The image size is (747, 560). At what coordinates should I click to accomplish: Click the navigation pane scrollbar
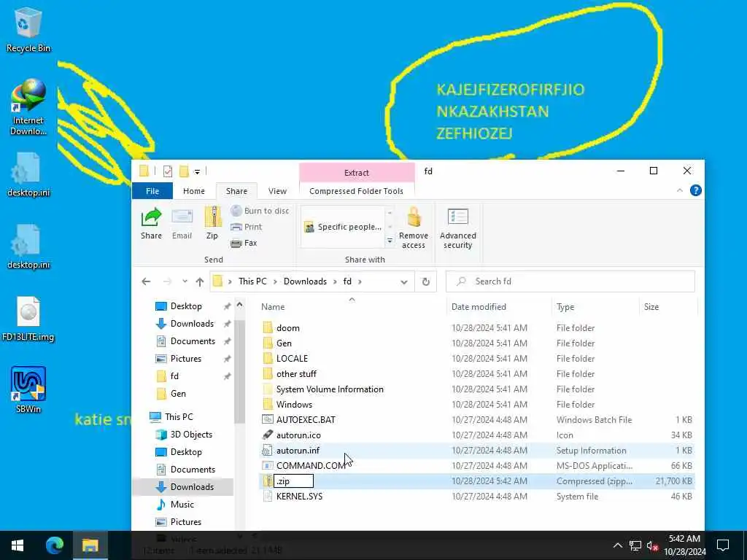(239, 373)
